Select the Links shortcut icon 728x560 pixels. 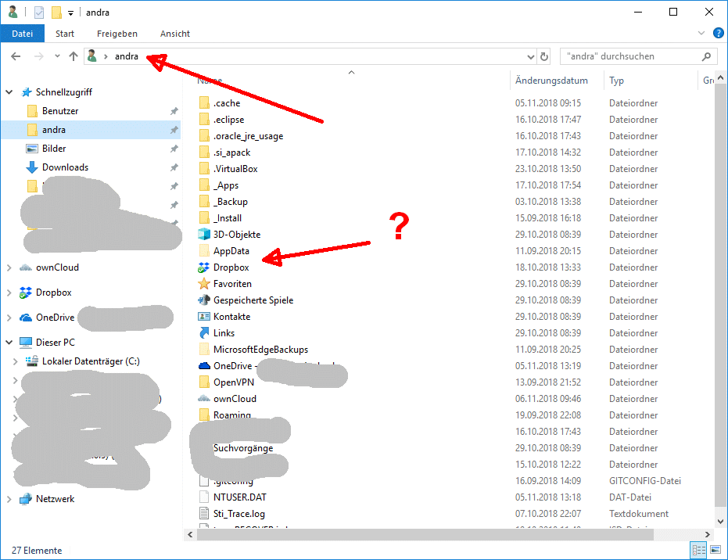point(204,333)
